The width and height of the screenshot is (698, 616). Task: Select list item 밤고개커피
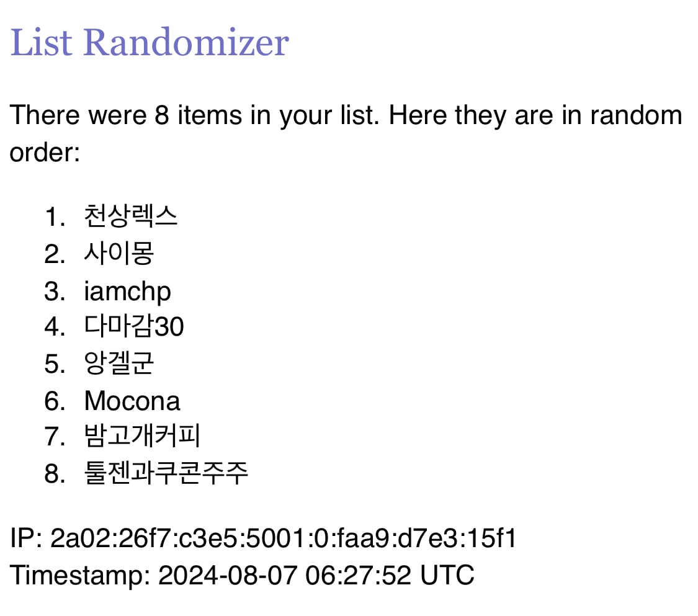coord(142,435)
